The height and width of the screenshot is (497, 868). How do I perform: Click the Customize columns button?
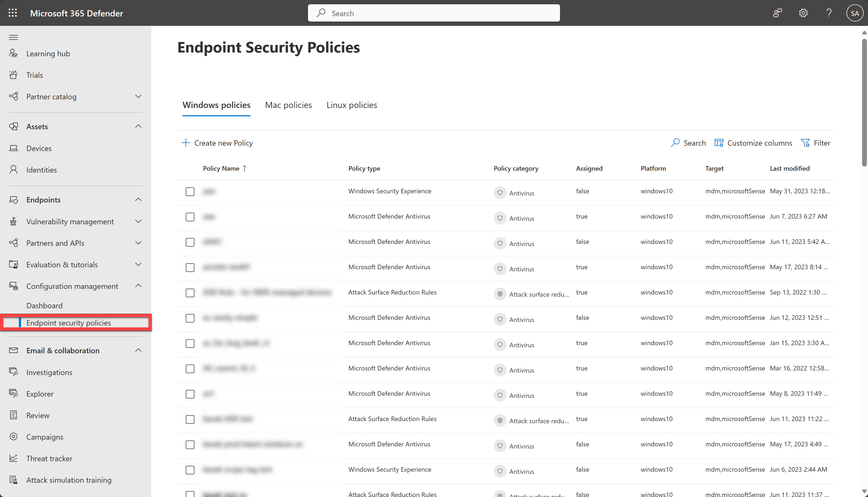(754, 142)
